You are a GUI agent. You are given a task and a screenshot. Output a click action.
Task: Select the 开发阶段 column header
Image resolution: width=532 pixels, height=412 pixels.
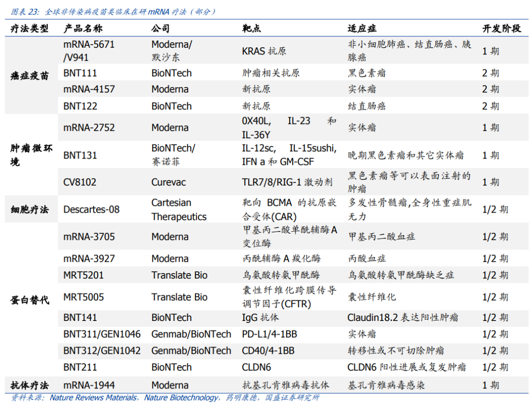tap(501, 29)
